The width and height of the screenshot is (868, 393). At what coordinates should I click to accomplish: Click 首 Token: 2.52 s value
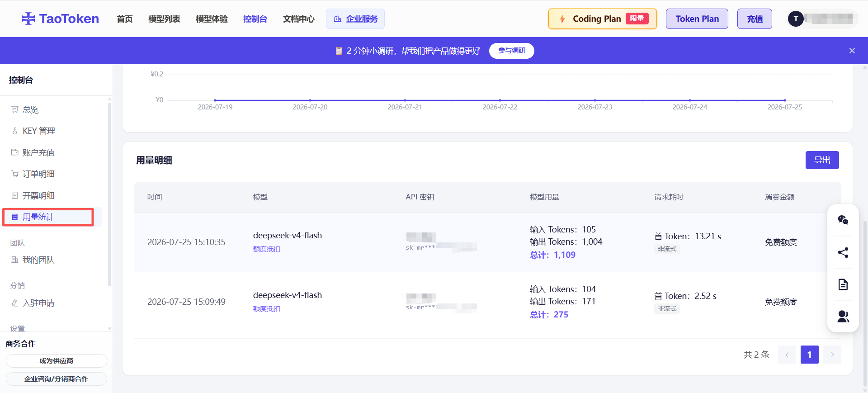tap(685, 296)
